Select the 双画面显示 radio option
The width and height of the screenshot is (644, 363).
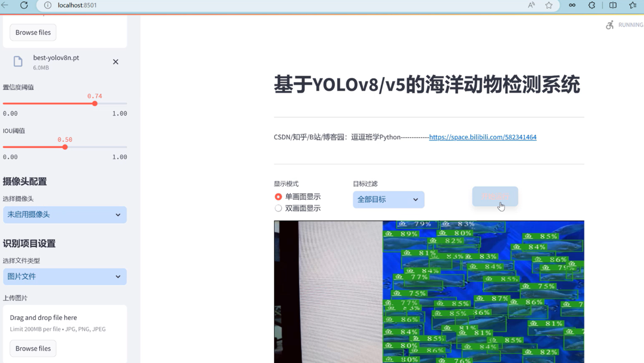278,208
